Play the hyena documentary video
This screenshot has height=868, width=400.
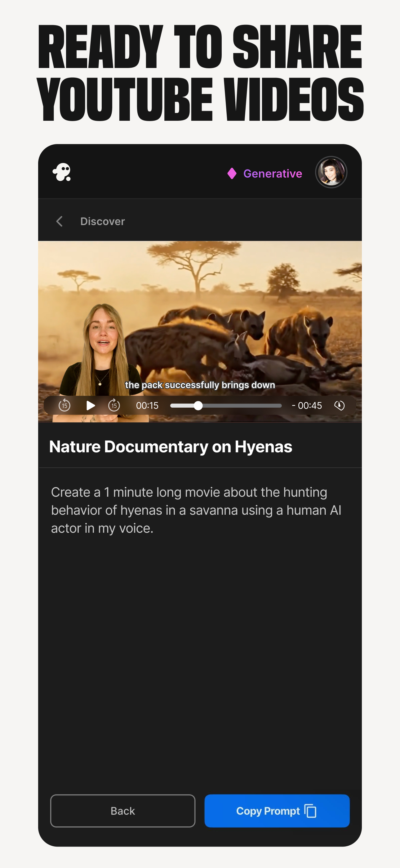coord(90,405)
